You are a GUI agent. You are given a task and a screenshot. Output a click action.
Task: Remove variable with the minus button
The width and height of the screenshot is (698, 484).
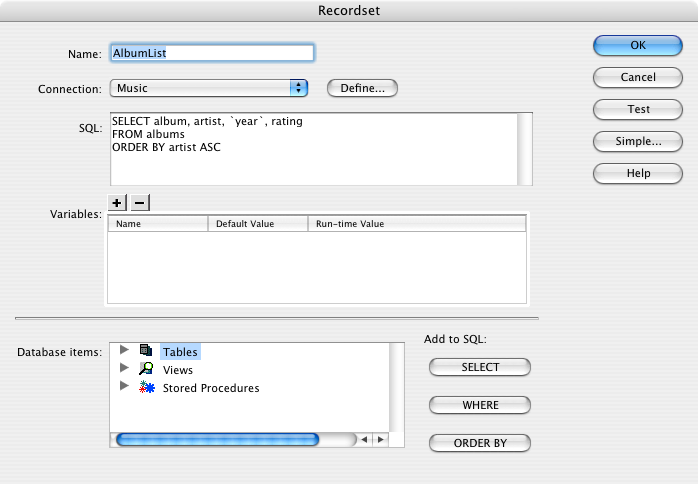140,202
